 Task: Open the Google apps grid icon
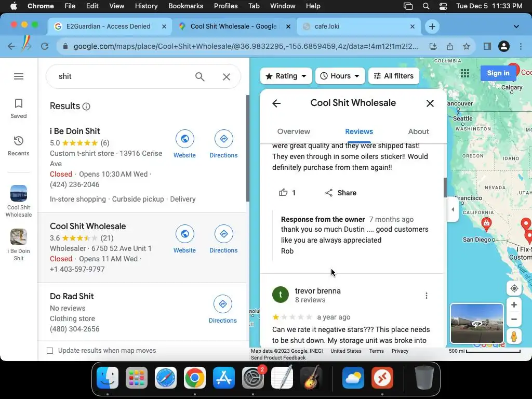coord(465,73)
